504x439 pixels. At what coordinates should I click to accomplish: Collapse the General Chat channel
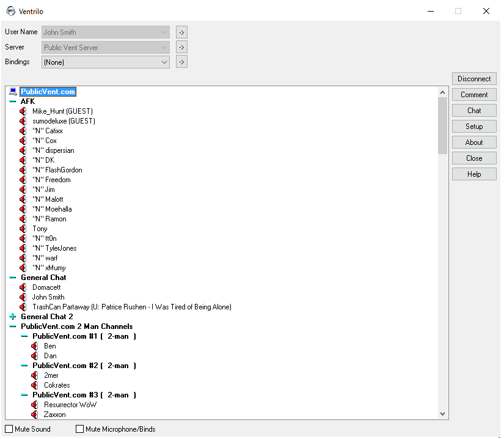[x=13, y=278]
